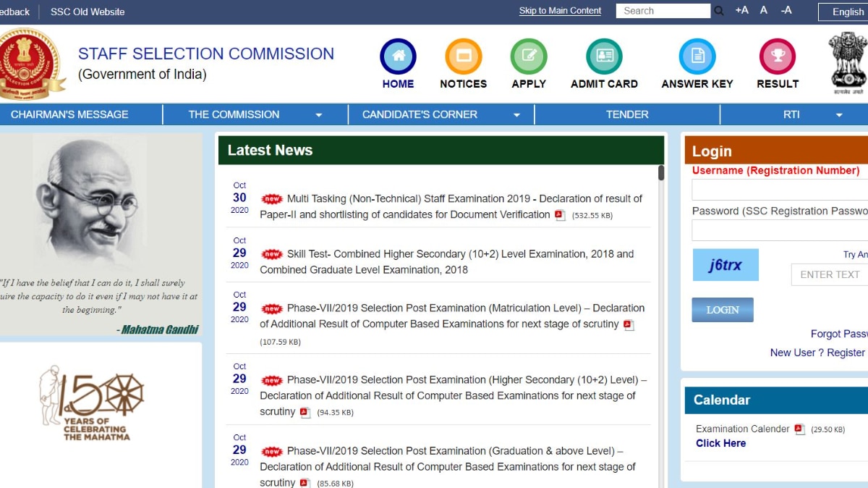Open the Notices section icon
868x488 pixels.
click(x=463, y=54)
